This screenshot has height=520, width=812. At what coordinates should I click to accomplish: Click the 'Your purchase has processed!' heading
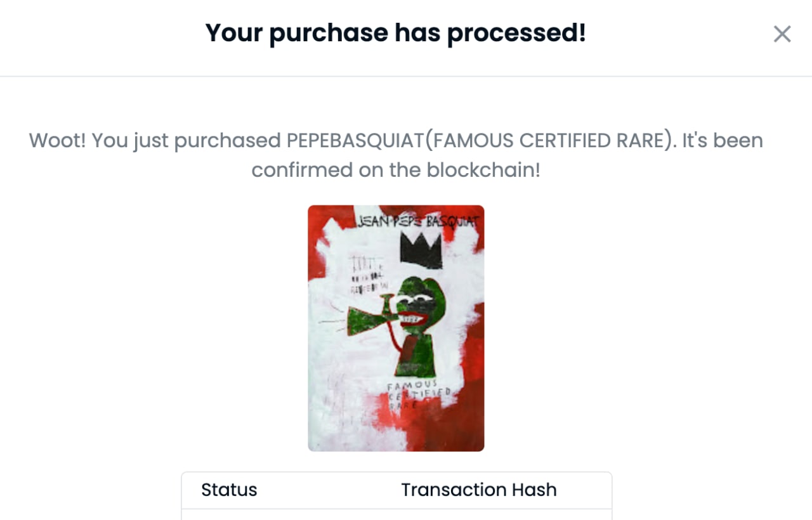pos(396,32)
